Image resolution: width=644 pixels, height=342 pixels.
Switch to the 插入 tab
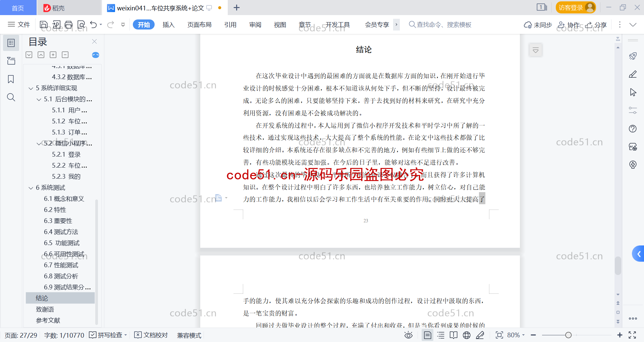[168, 24]
